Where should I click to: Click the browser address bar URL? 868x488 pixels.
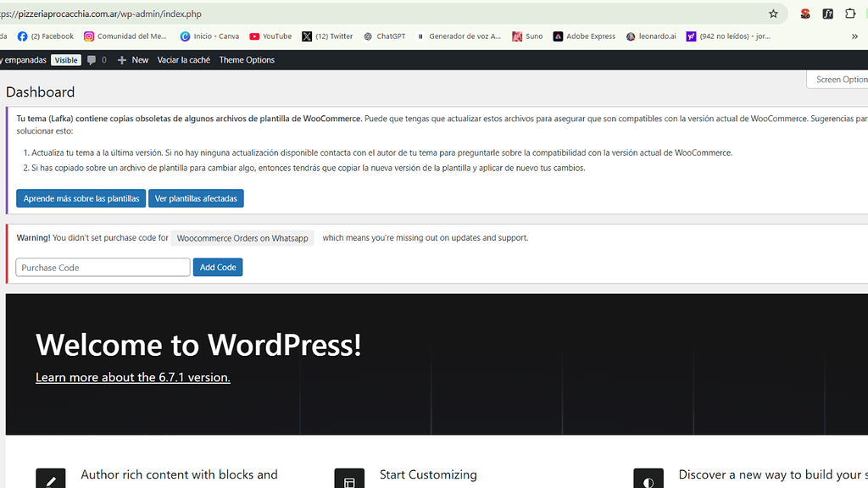click(101, 14)
